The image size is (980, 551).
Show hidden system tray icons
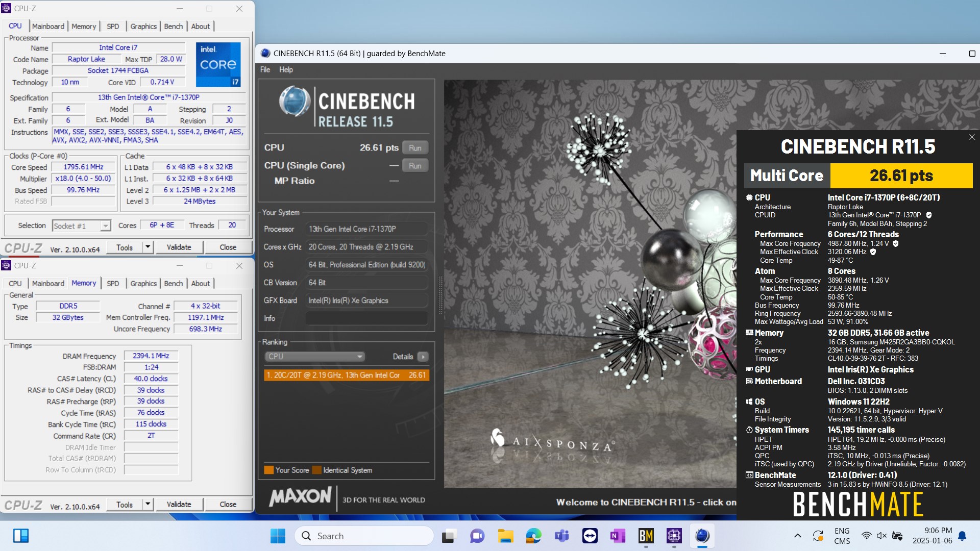pyautogui.click(x=797, y=536)
